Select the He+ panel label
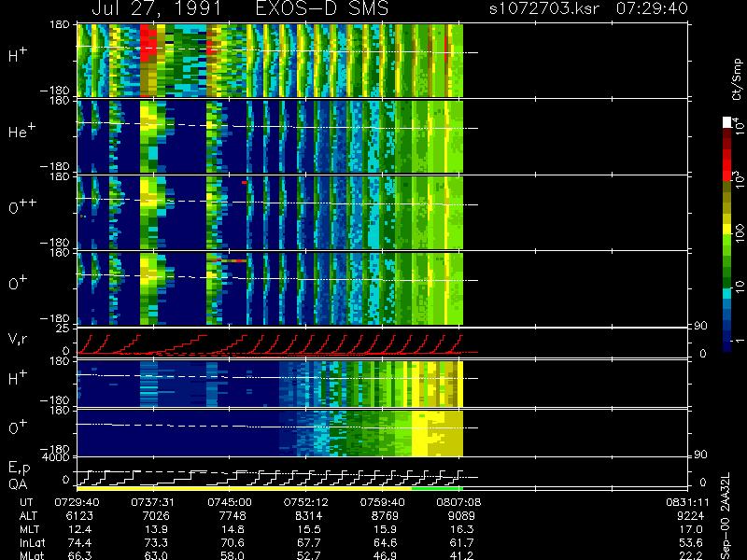This screenshot has width=747, height=560. pos(21,131)
